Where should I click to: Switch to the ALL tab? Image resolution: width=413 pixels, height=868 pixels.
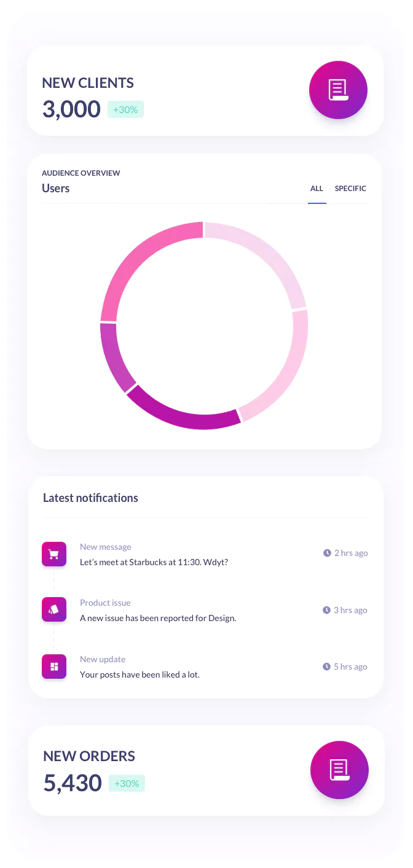317,189
